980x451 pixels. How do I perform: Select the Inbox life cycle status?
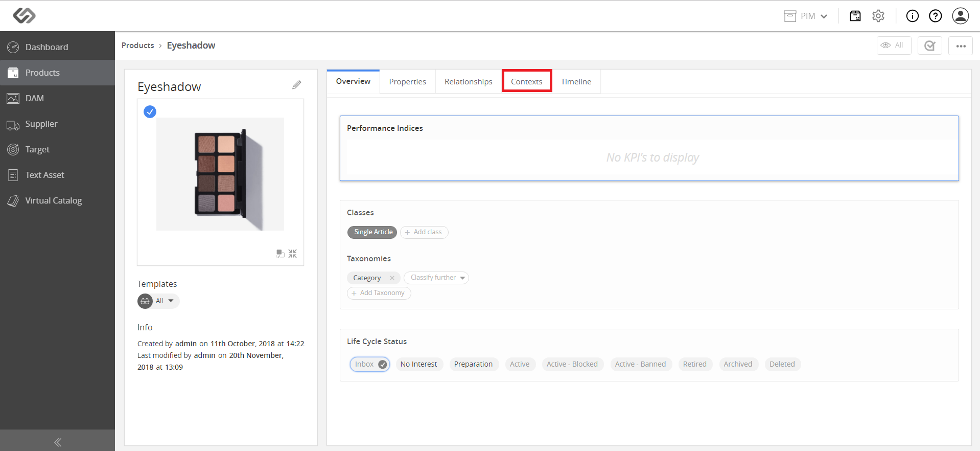coord(370,364)
